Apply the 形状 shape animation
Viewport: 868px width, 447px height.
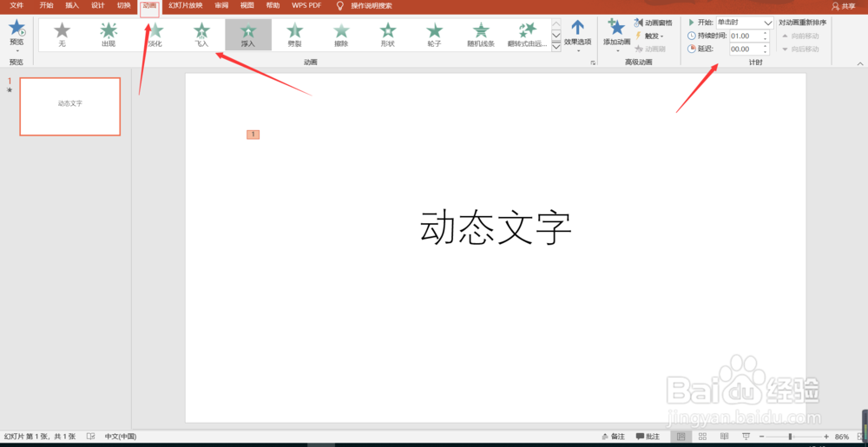pos(388,35)
